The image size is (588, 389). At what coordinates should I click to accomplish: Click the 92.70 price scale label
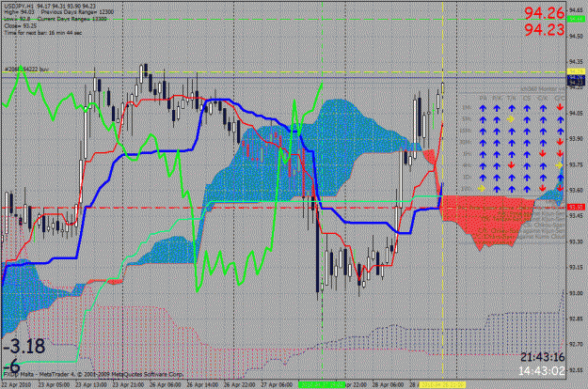tap(576, 344)
